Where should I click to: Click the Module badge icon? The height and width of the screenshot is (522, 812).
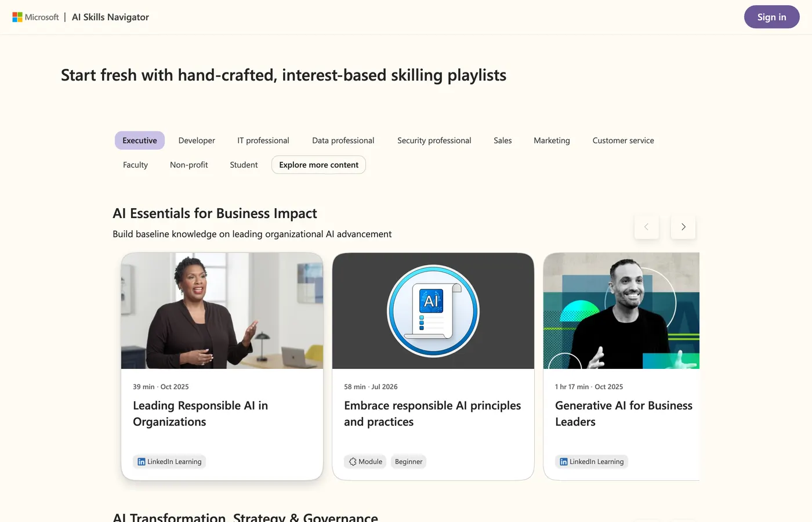click(353, 462)
